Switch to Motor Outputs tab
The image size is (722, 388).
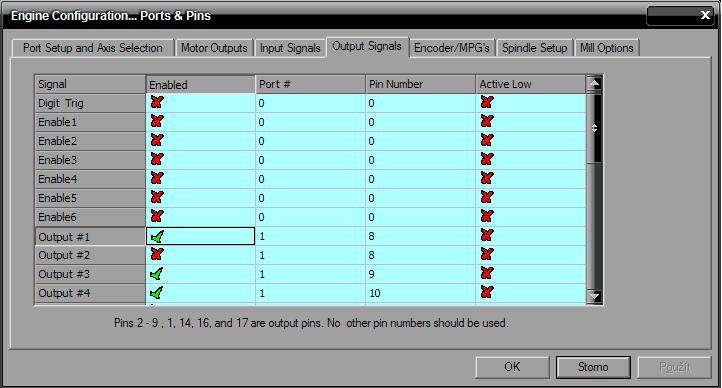point(214,48)
